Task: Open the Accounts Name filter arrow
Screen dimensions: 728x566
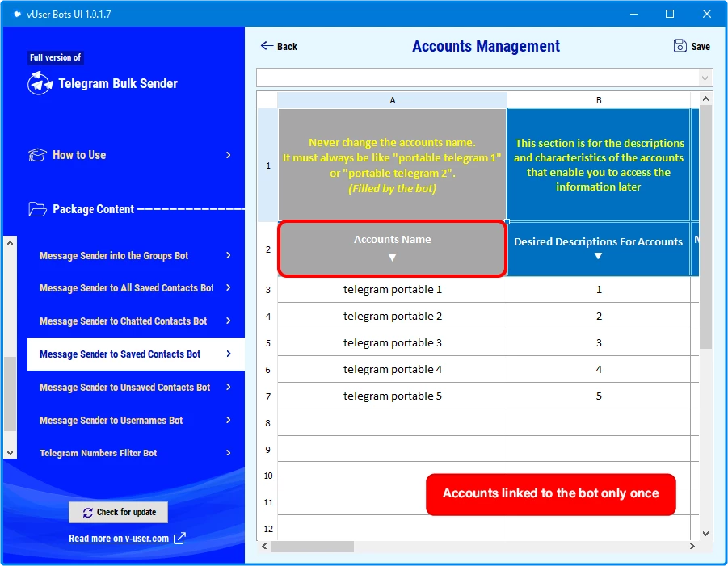Action: (x=393, y=258)
